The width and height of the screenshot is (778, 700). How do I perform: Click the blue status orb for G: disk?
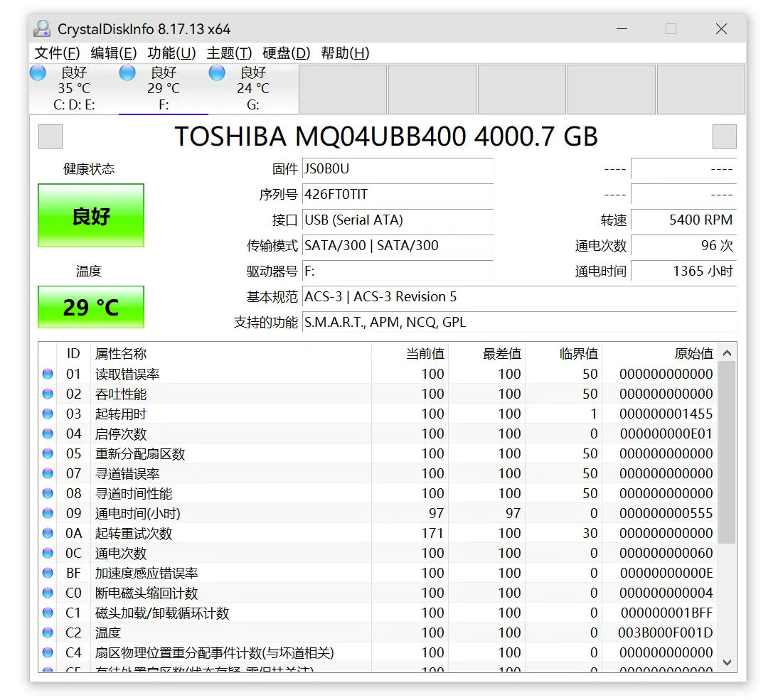[x=217, y=73]
